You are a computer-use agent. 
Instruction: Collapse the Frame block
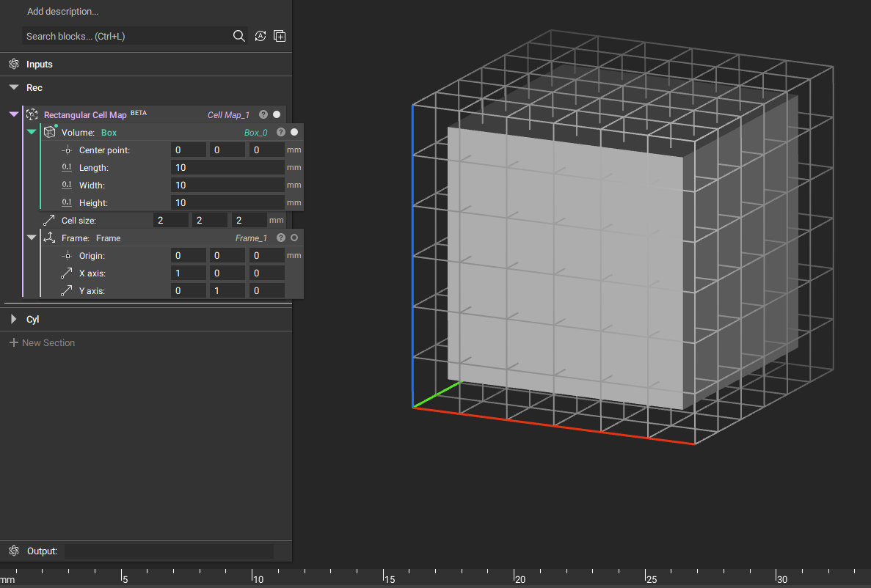coord(32,237)
